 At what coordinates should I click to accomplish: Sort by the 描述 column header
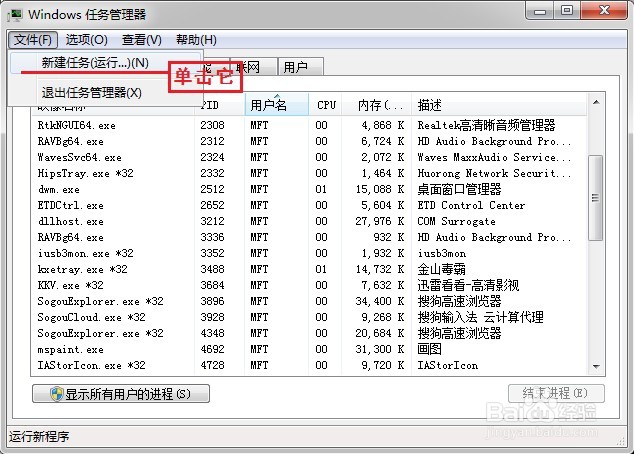(x=499, y=106)
